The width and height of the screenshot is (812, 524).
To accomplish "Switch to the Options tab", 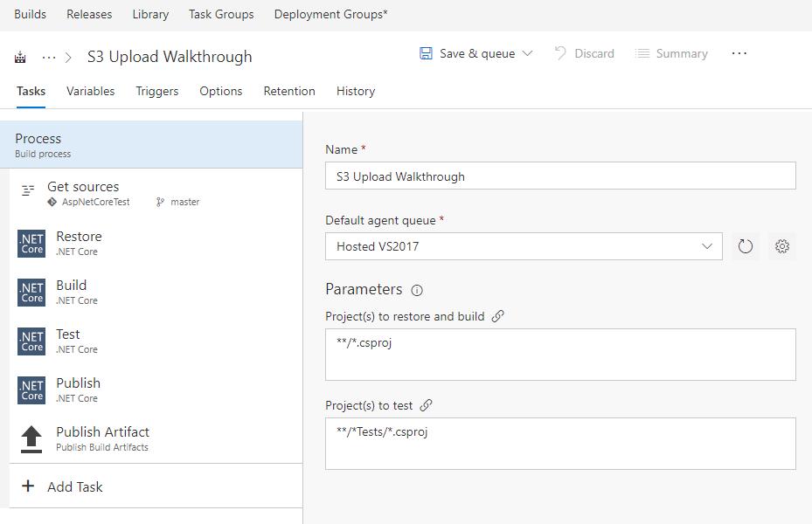I will tap(220, 91).
